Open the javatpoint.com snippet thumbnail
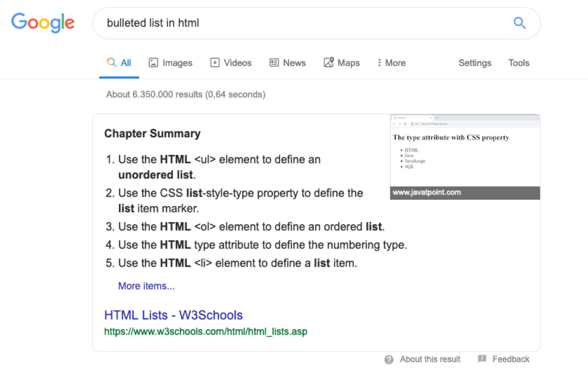The image size is (588, 376). [x=465, y=156]
